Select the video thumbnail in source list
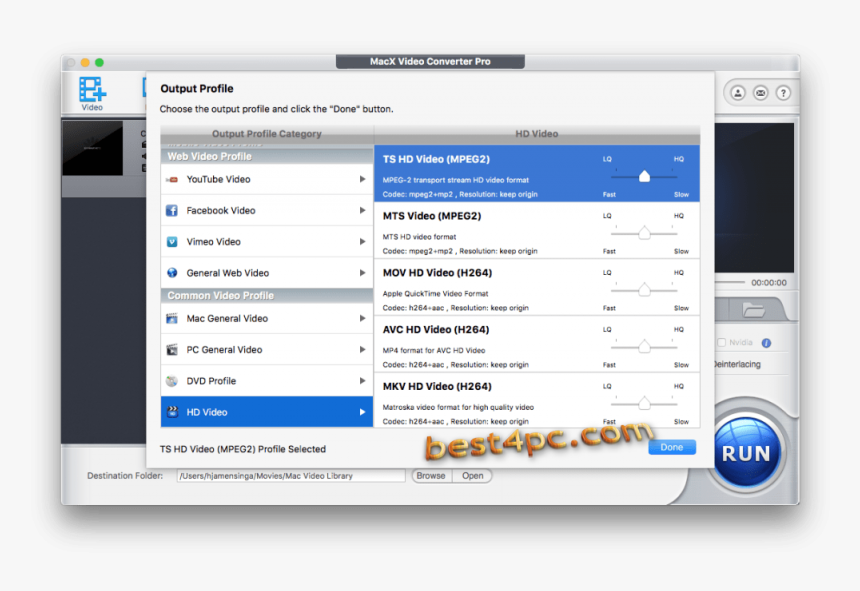Image resolution: width=860 pixels, height=591 pixels. 93,149
